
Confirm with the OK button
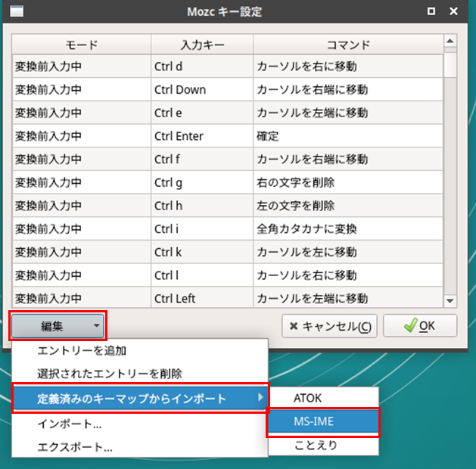point(420,326)
